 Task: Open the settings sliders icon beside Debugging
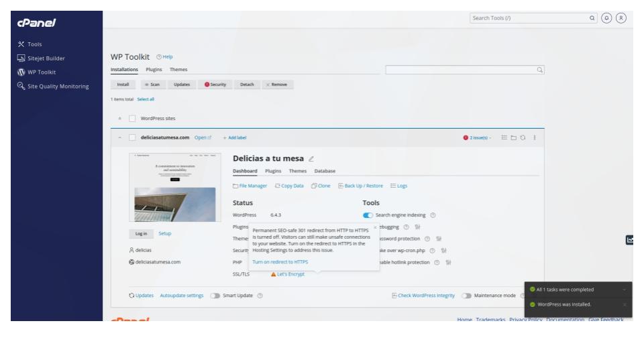[417, 227]
